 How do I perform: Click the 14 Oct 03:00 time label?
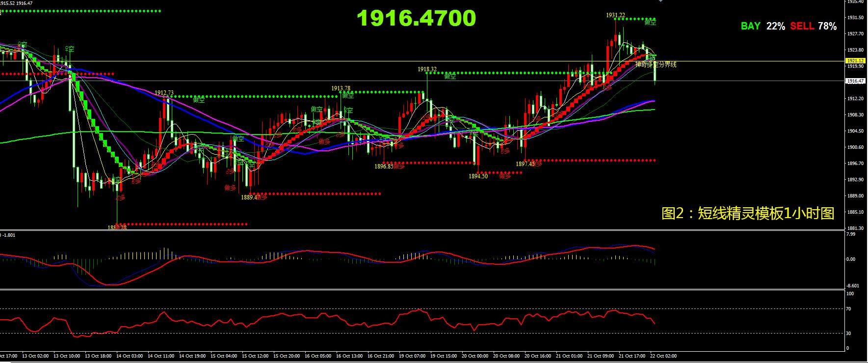[x=130, y=356]
